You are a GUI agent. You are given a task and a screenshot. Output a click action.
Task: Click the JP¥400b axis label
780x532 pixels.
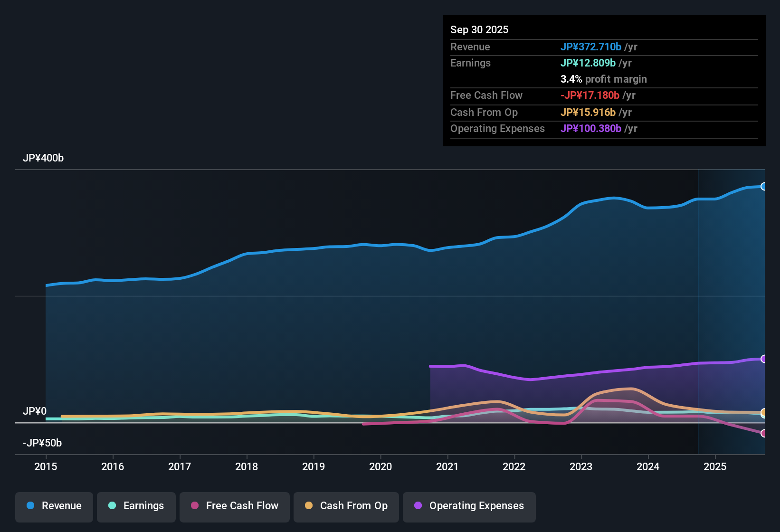[43, 158]
